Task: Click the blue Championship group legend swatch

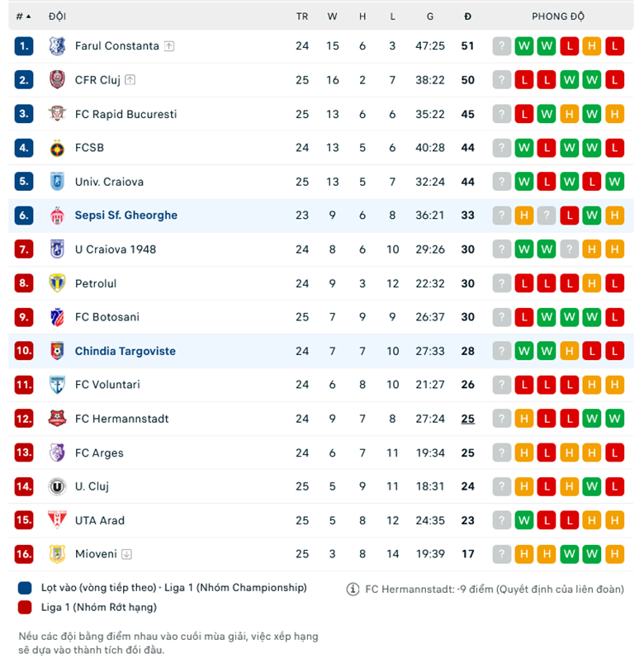Action: tap(25, 588)
